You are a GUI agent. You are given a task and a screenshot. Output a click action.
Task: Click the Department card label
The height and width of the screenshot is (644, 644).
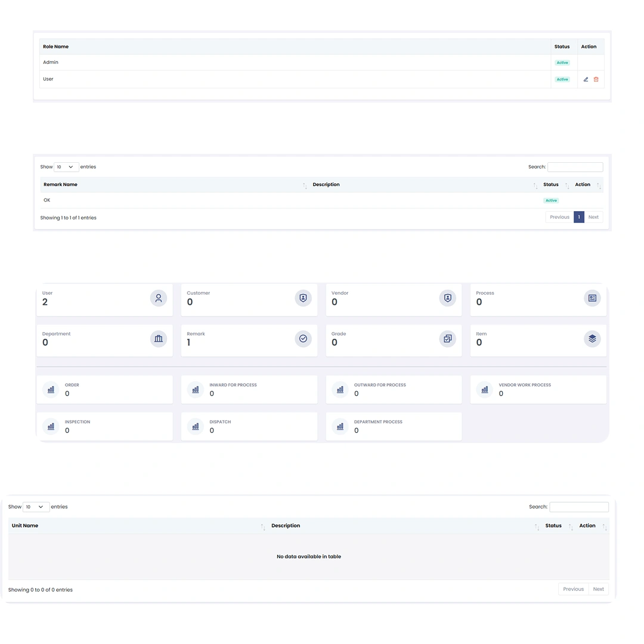(56, 333)
